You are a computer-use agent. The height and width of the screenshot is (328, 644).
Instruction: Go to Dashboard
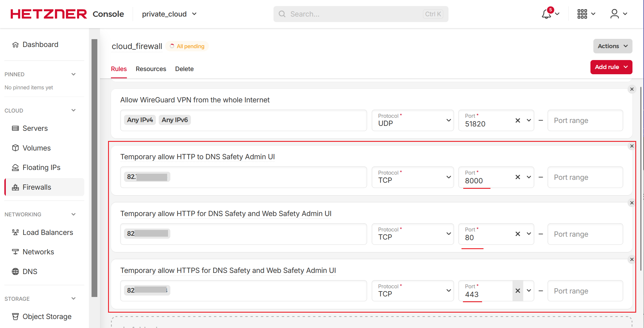(40, 44)
